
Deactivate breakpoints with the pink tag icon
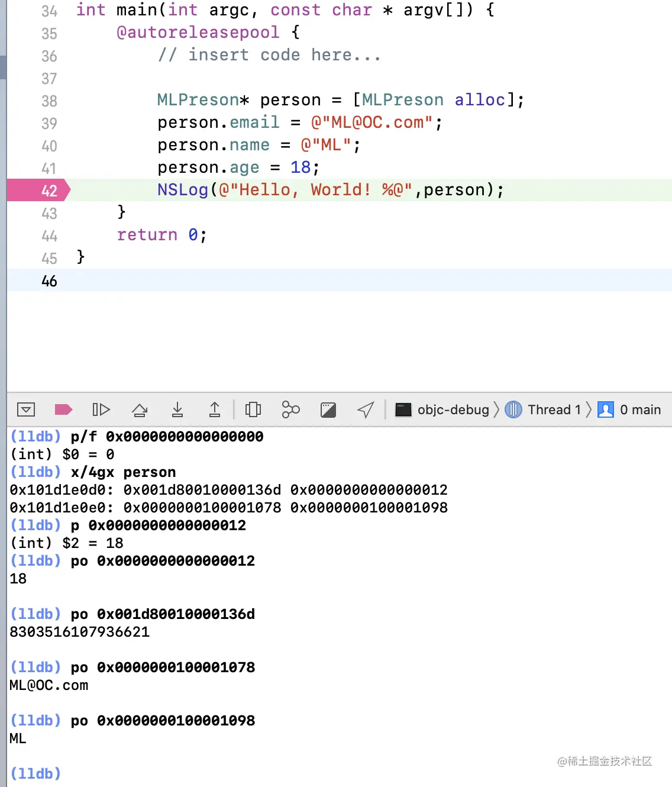(63, 409)
